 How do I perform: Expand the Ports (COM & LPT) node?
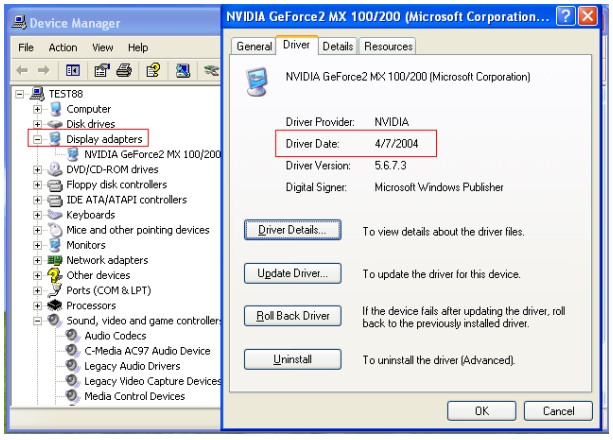[x=38, y=291]
